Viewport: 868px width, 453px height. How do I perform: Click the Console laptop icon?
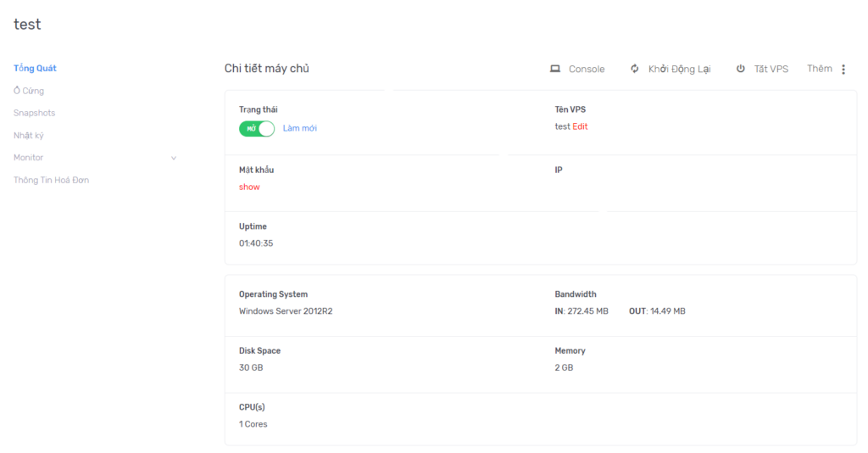555,69
